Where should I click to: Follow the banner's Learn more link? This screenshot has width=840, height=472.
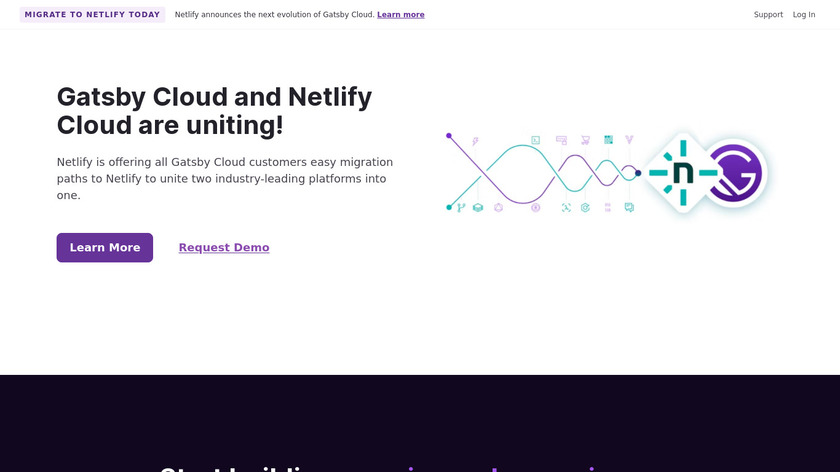(401, 14)
